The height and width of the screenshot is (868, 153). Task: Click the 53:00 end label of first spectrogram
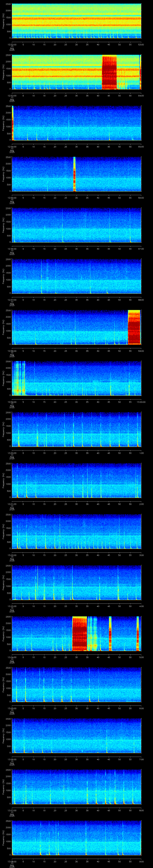141,44
